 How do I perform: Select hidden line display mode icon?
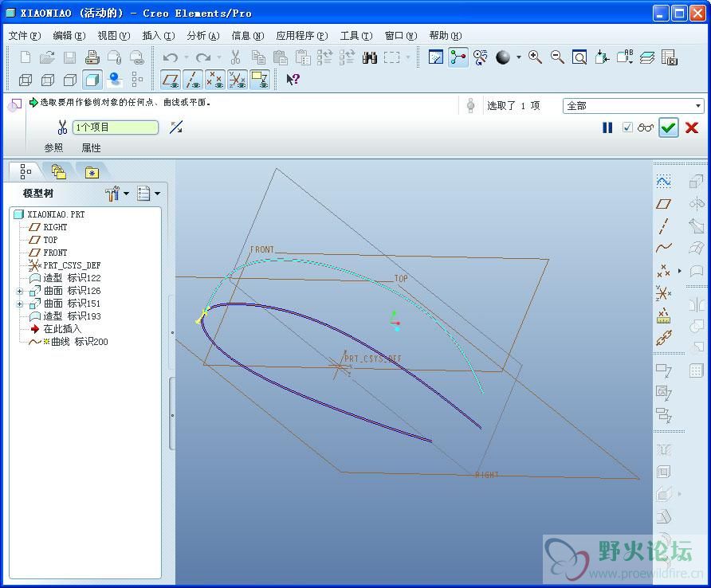pyautogui.click(x=48, y=80)
